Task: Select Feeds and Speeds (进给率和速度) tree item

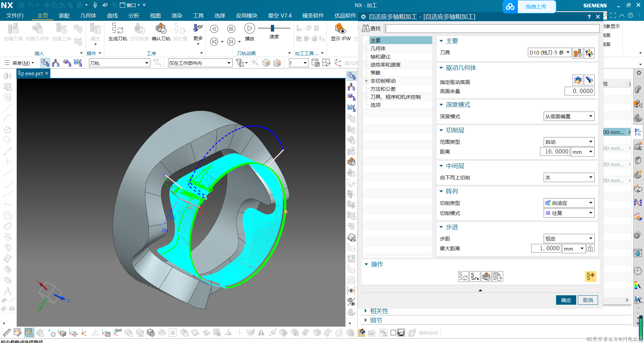Action: pos(385,65)
